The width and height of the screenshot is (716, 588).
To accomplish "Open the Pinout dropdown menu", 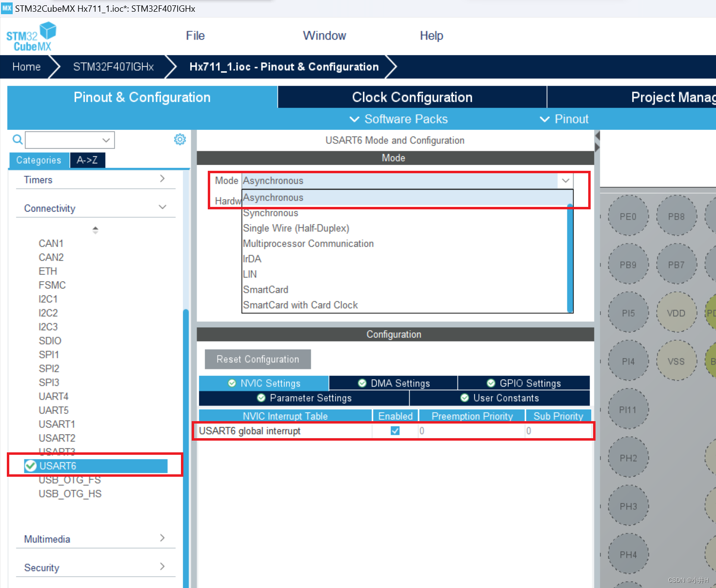I will coord(564,119).
